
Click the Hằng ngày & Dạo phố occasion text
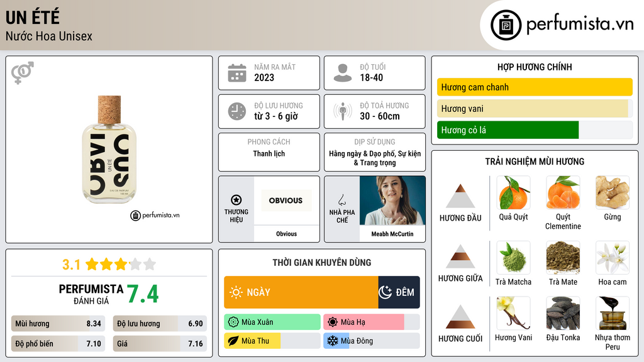coord(375,158)
